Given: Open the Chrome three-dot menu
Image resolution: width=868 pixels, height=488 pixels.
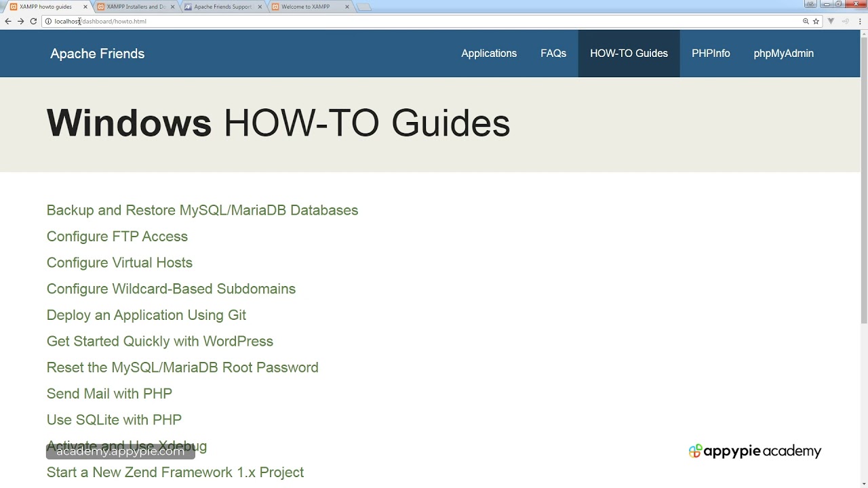Looking at the screenshot, I should pos(859,21).
